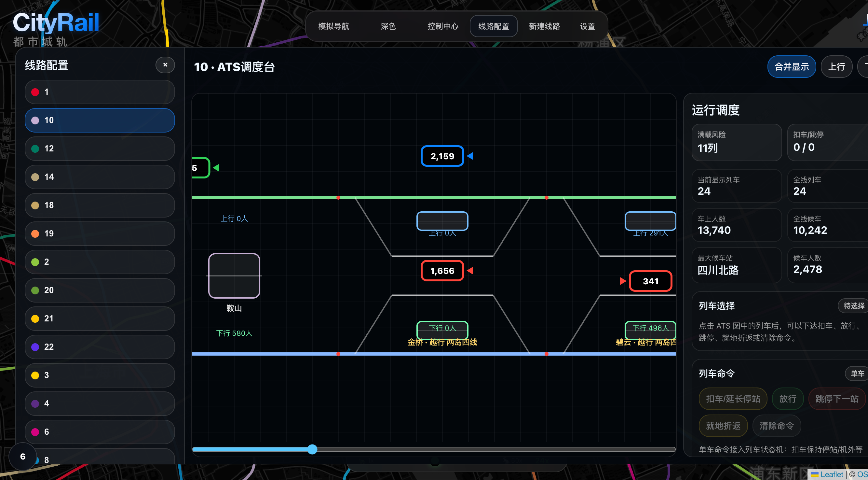Open 新建线路 in the top navigation

tap(544, 26)
